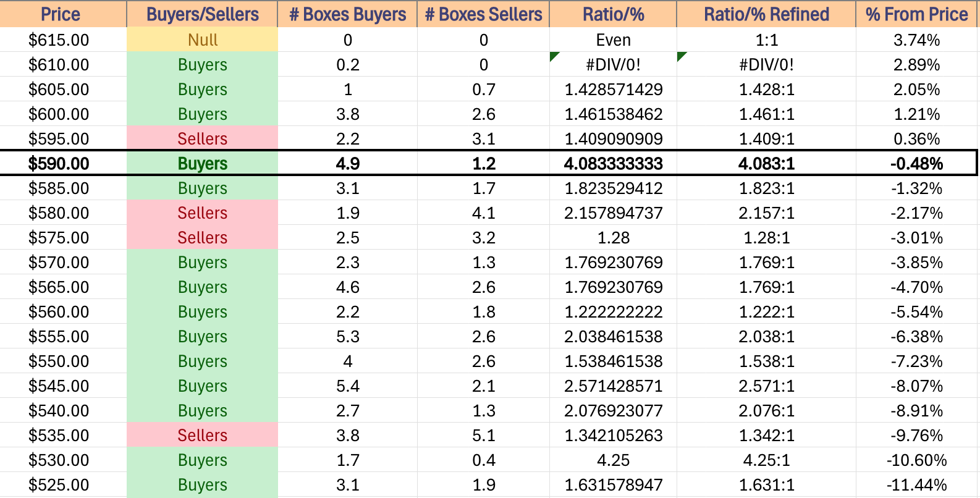
Task: Click the bold Buyers cell at $590.00
Action: click(x=202, y=163)
